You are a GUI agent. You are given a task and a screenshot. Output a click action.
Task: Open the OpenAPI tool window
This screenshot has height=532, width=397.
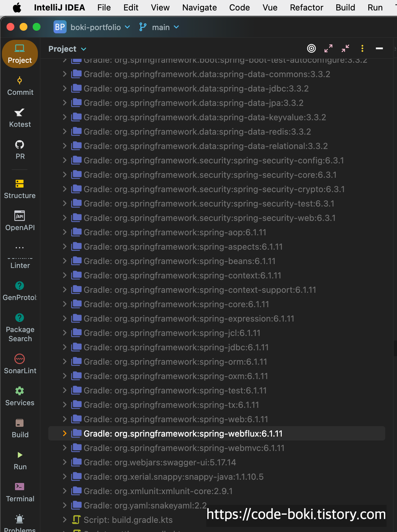[20, 221]
